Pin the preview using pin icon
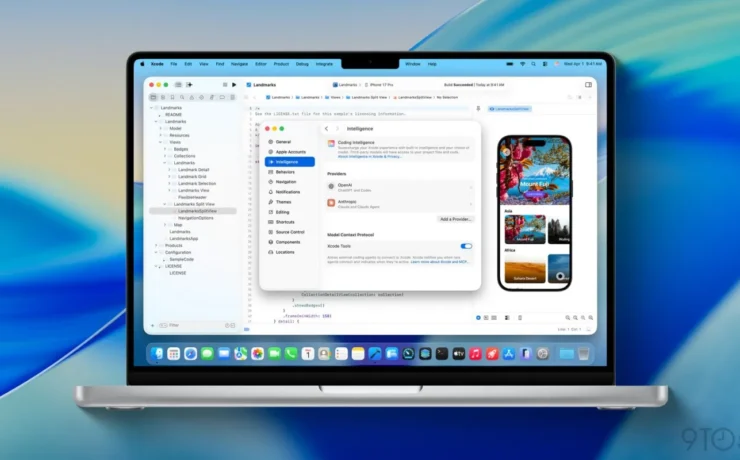The width and height of the screenshot is (740, 460). pos(478,109)
